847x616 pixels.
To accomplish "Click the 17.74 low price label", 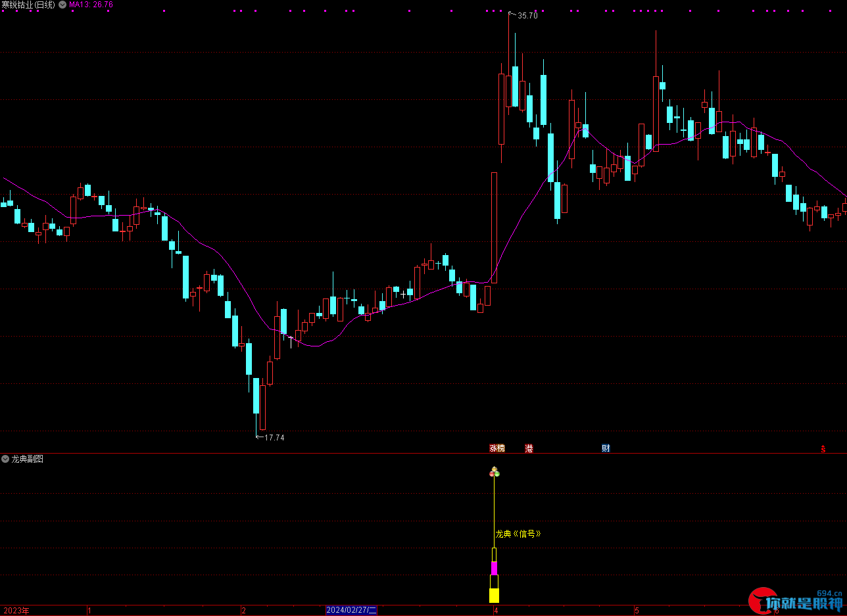I will tap(274, 437).
